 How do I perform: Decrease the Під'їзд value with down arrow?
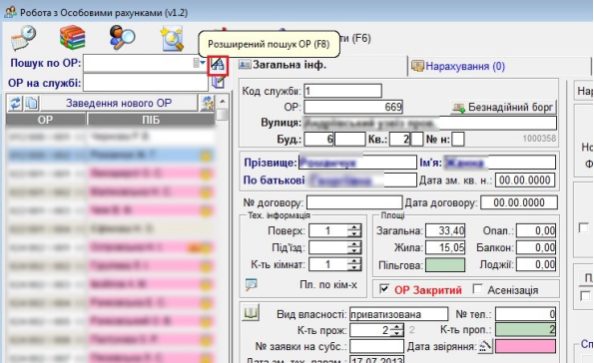pos(355,251)
